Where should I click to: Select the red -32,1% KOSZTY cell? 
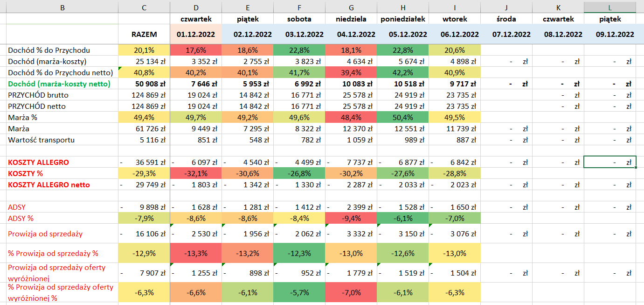pyautogui.click(x=196, y=174)
